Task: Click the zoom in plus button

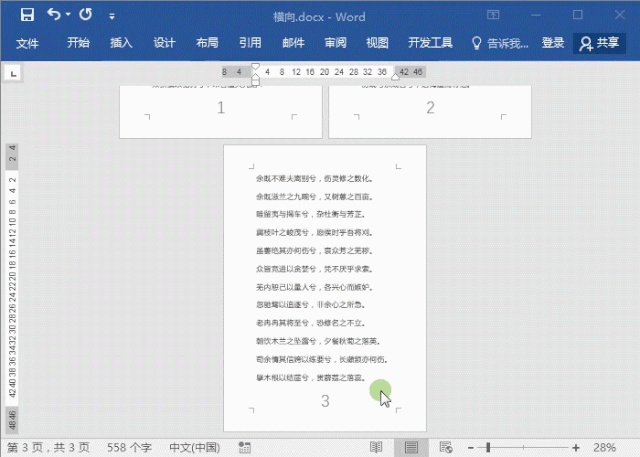Action: click(576, 448)
